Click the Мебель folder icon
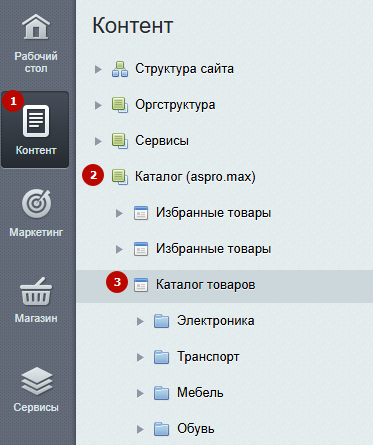The image size is (373, 445). (x=162, y=393)
